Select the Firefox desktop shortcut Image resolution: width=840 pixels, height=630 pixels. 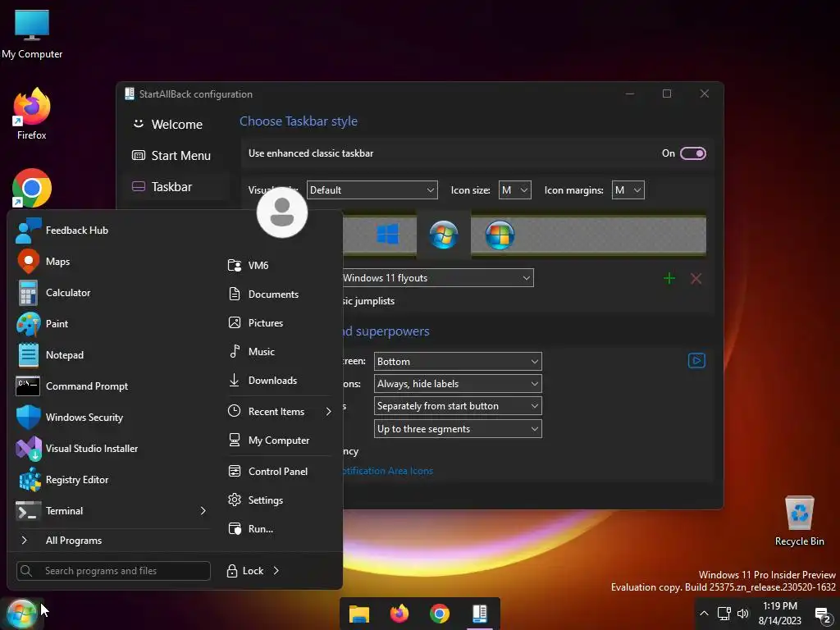click(32, 113)
